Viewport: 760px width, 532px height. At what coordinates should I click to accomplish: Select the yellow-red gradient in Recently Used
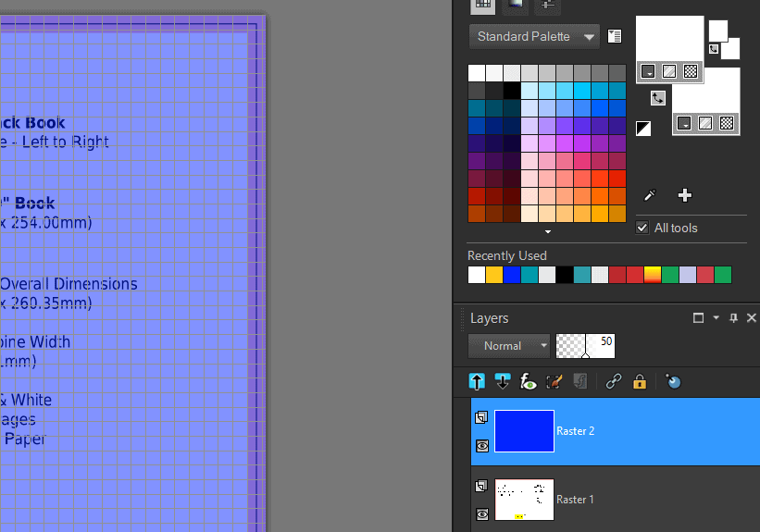click(653, 275)
